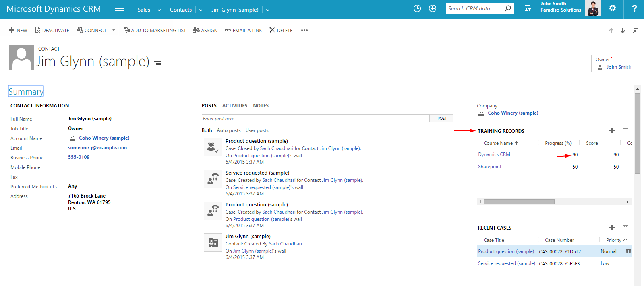This screenshot has height=286, width=644.
Task: Click John Smith's profile picture
Action: 593,8
